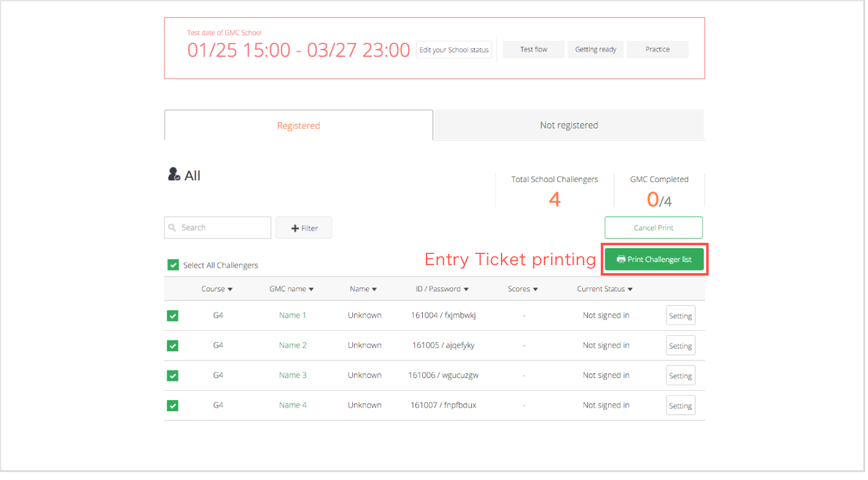The height and width of the screenshot is (480, 868).
Task: Open the Test flow page
Action: coord(534,50)
